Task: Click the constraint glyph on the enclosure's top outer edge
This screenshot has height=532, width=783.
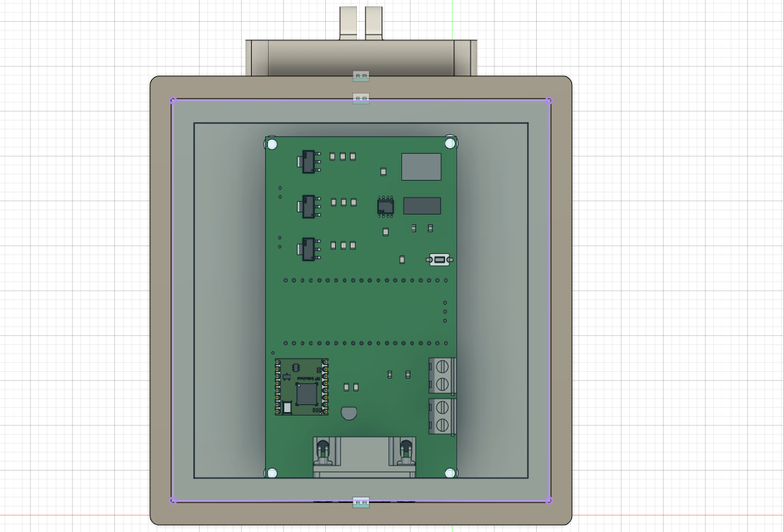Action: (x=360, y=75)
